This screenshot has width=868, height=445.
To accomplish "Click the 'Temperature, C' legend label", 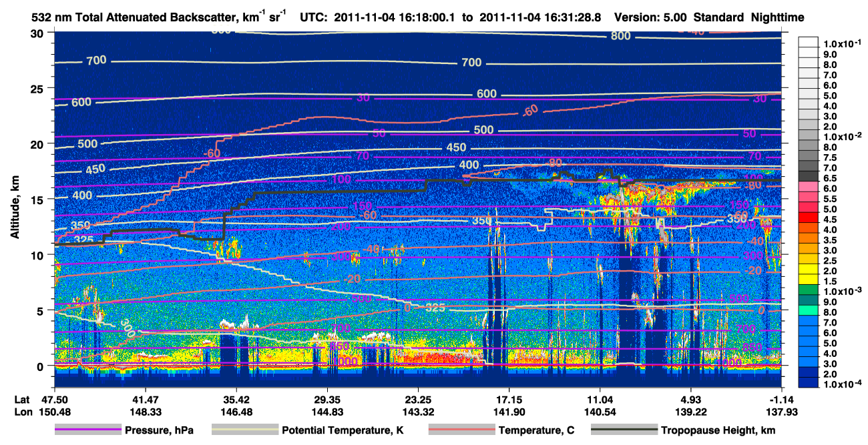I will 536,430.
